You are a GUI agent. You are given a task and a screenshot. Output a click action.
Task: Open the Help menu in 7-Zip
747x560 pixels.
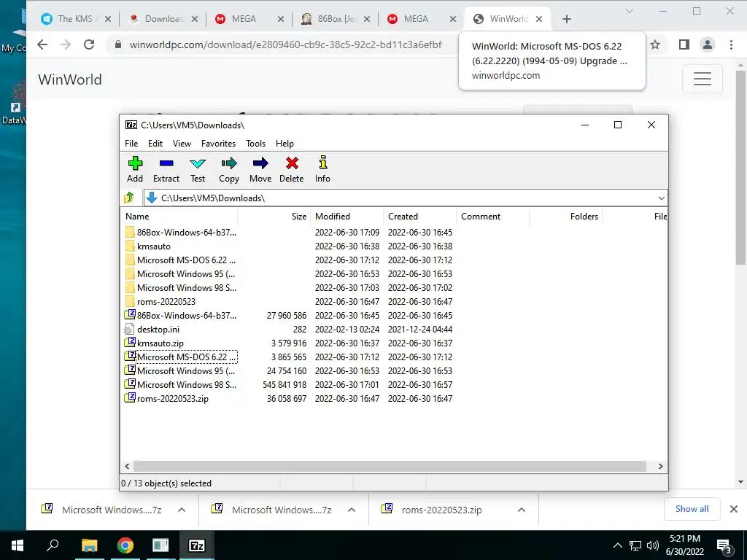pyautogui.click(x=285, y=144)
